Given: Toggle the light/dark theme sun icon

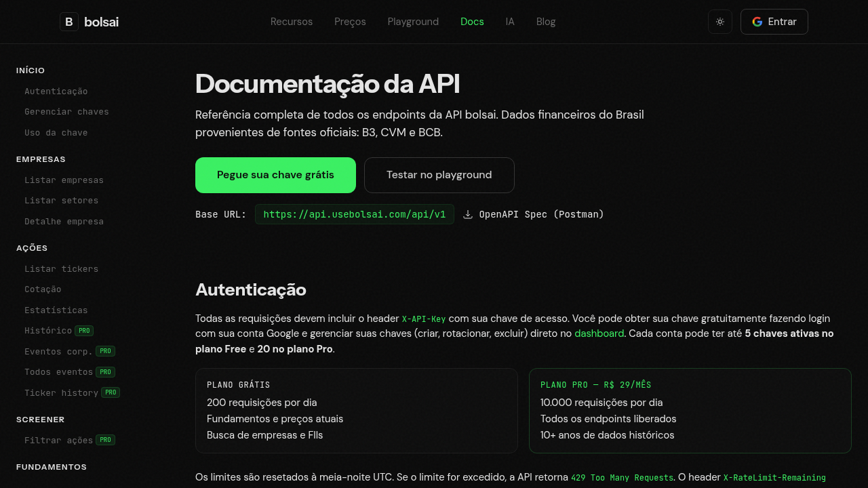Looking at the screenshot, I should pos(720,22).
